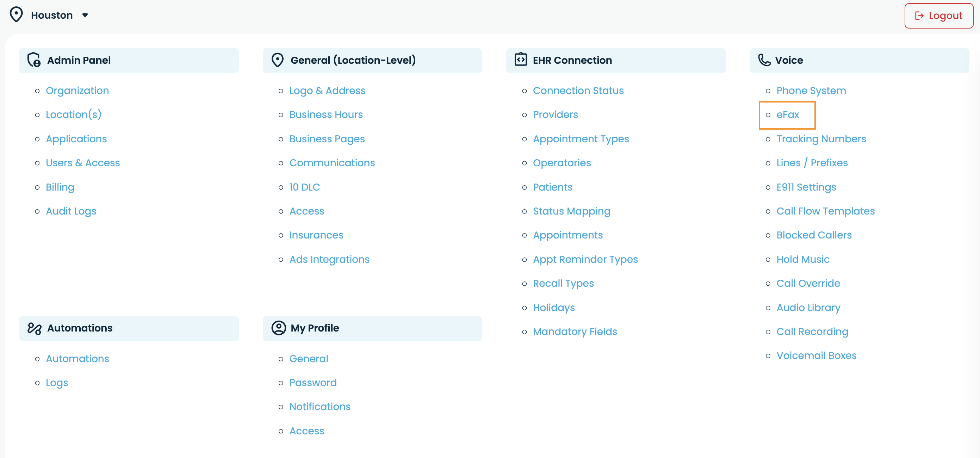View EHR Connection Status
The width and height of the screenshot is (980, 458).
point(578,91)
